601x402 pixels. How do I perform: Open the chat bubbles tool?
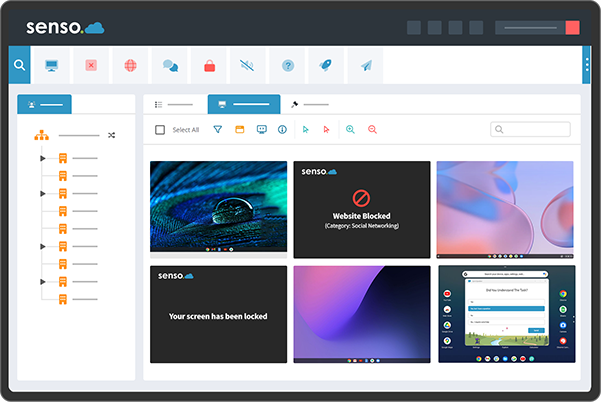[x=170, y=66]
